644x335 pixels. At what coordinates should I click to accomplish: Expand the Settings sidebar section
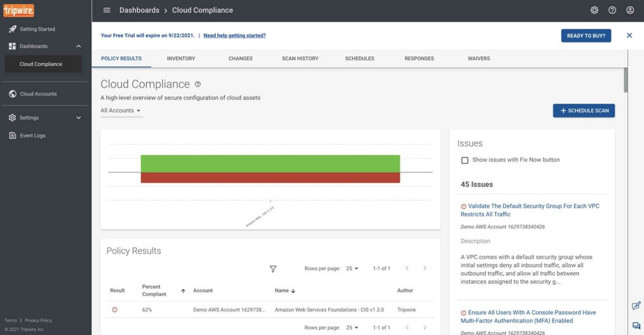[x=78, y=118]
